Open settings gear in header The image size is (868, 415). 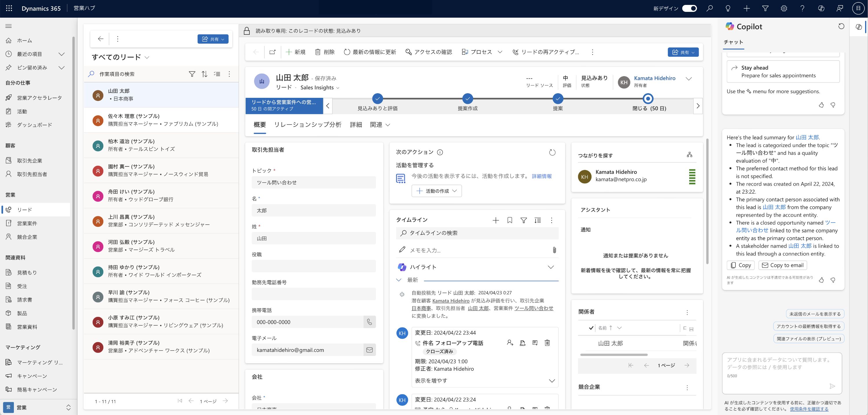[784, 8]
